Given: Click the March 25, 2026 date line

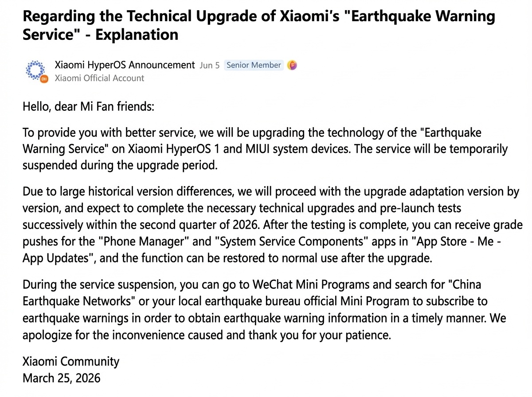Looking at the screenshot, I should [x=62, y=378].
